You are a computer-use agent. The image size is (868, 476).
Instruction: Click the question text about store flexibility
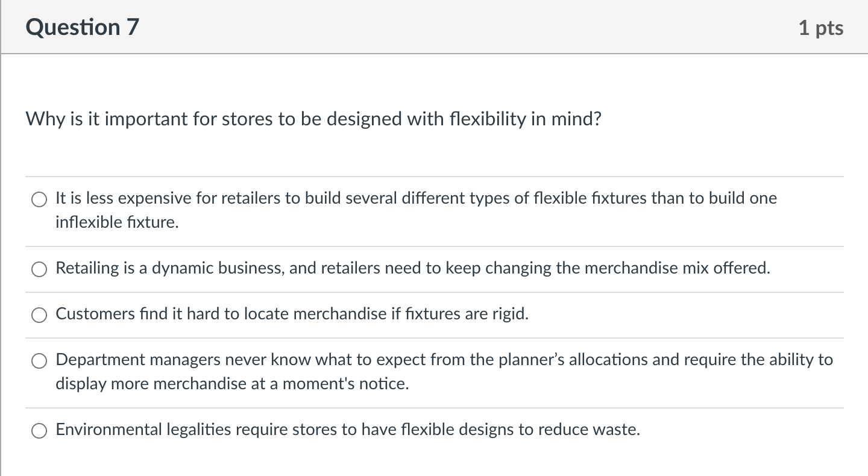pos(313,119)
